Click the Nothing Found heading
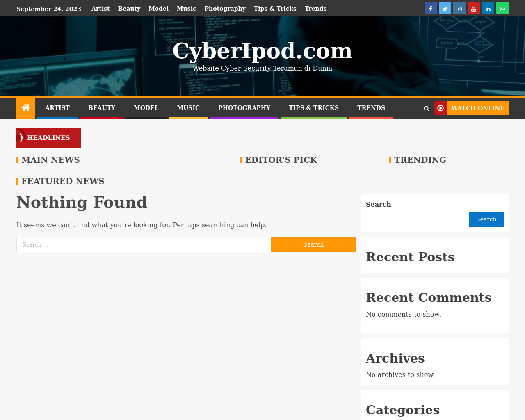 coord(82,202)
